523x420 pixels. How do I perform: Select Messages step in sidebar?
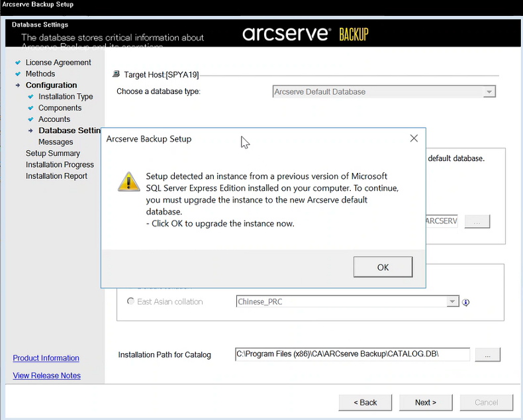(56, 142)
